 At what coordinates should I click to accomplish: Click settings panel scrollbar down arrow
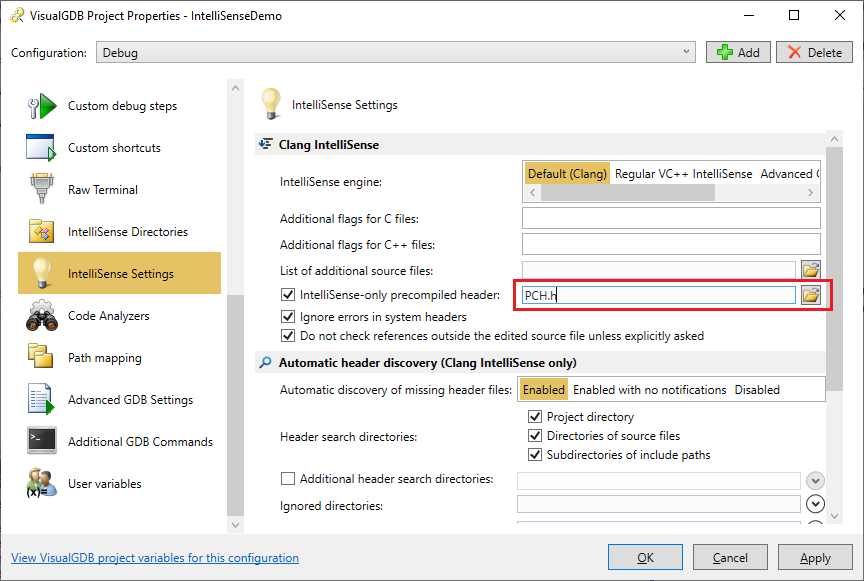[834, 516]
